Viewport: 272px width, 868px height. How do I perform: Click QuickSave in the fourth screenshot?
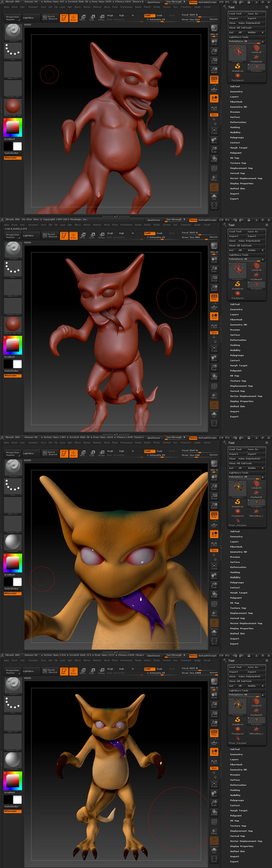(154, 656)
